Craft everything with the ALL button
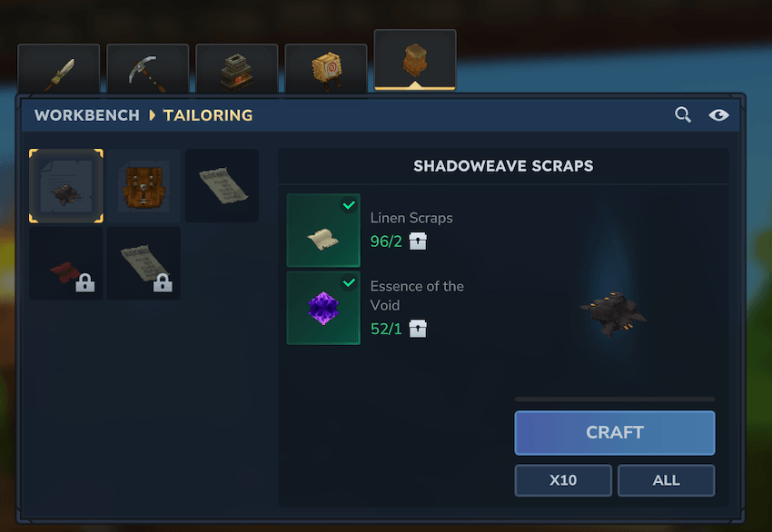 (x=666, y=480)
